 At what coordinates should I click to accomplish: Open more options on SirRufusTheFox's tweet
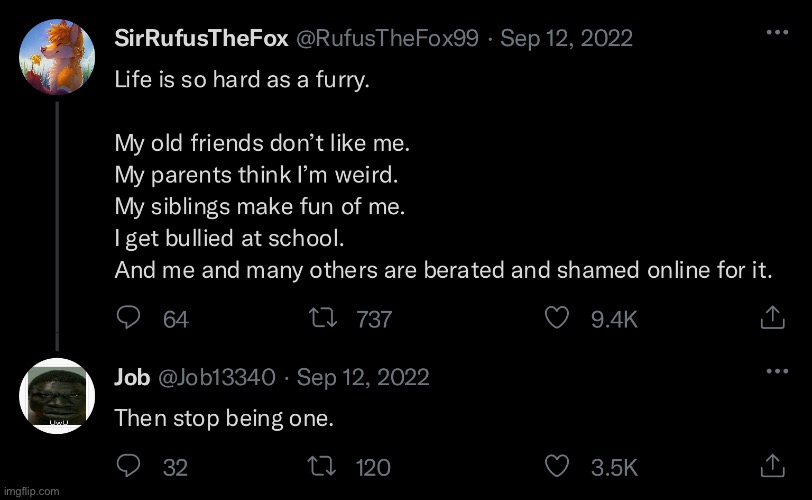point(776,32)
